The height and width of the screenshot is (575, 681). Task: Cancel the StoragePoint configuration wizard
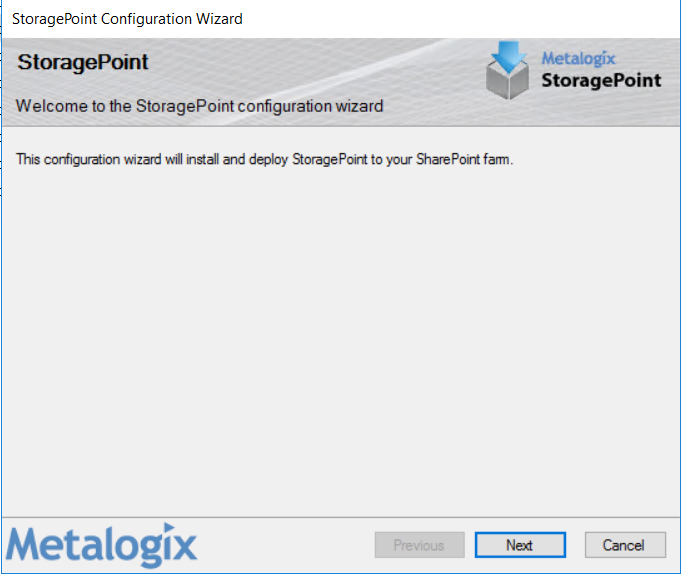click(625, 545)
